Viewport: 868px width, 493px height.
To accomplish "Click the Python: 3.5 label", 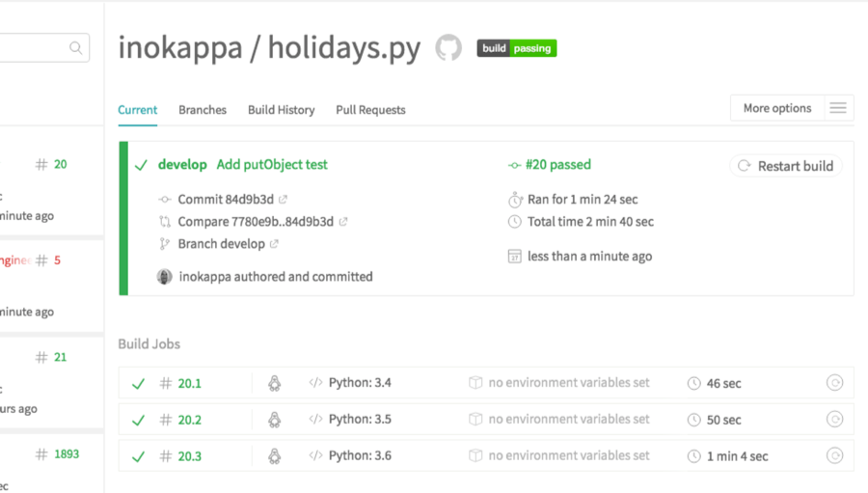I will pyautogui.click(x=360, y=420).
